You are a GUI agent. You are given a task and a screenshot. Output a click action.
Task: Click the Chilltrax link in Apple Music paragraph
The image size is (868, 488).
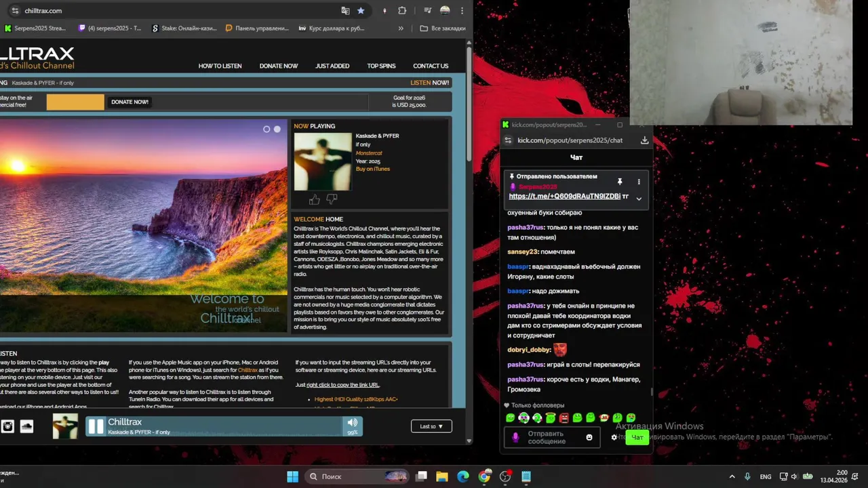pyautogui.click(x=248, y=370)
